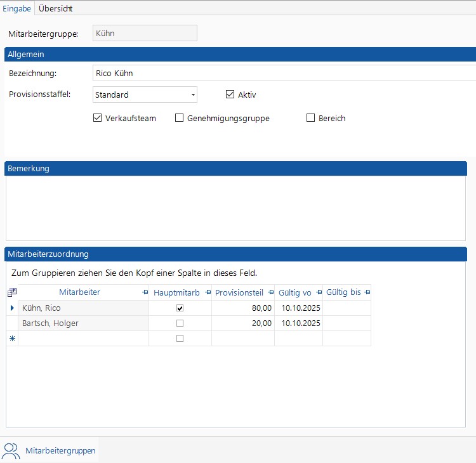The width and height of the screenshot is (476, 463).
Task: Click the pin icon in Gültig vo column header
Action: coord(318,292)
